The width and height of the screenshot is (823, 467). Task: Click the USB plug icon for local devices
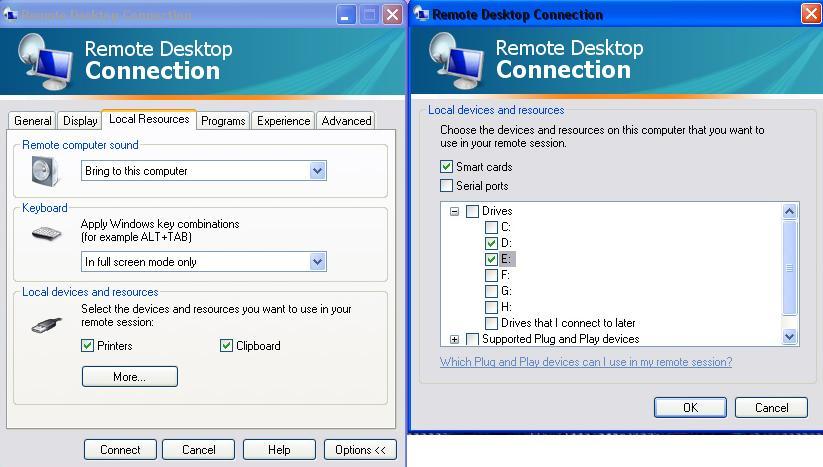pos(45,324)
